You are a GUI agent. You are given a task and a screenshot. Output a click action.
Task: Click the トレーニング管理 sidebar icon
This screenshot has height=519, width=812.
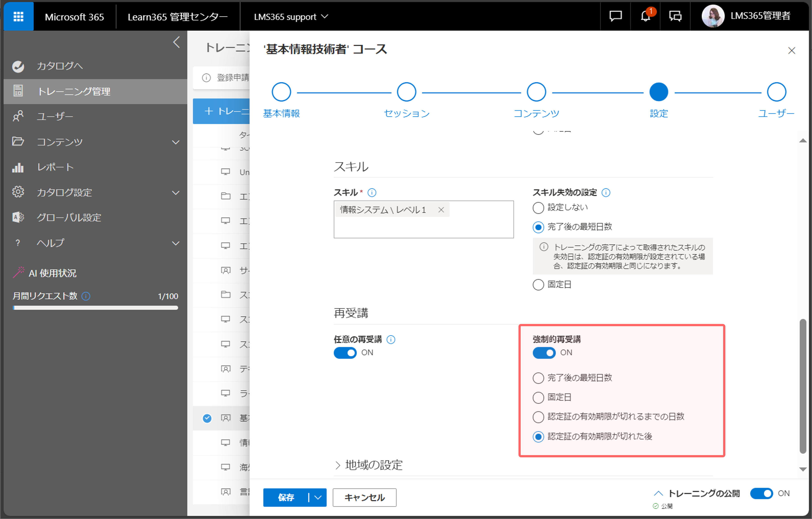pyautogui.click(x=18, y=91)
